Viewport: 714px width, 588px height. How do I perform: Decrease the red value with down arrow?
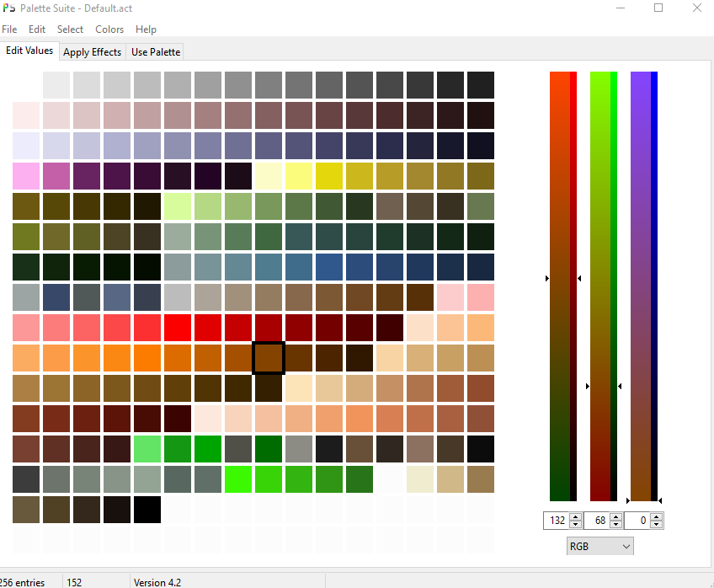click(x=576, y=524)
